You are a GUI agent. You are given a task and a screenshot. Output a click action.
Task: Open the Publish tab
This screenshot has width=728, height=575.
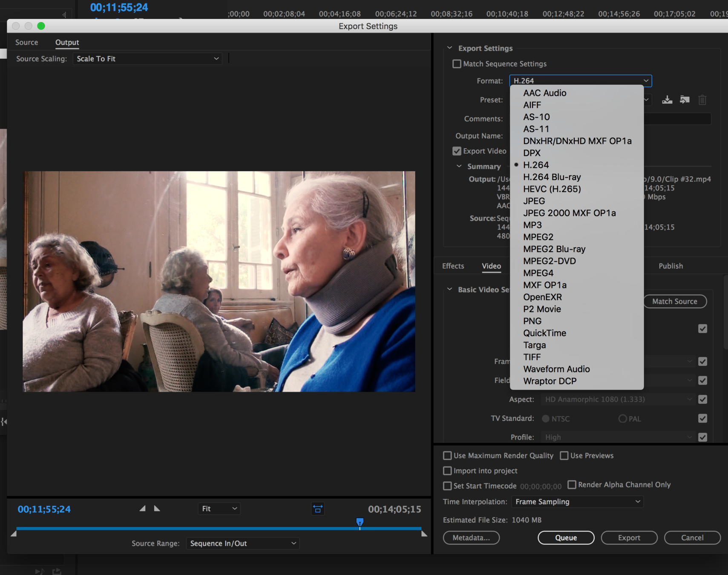pyautogui.click(x=670, y=266)
